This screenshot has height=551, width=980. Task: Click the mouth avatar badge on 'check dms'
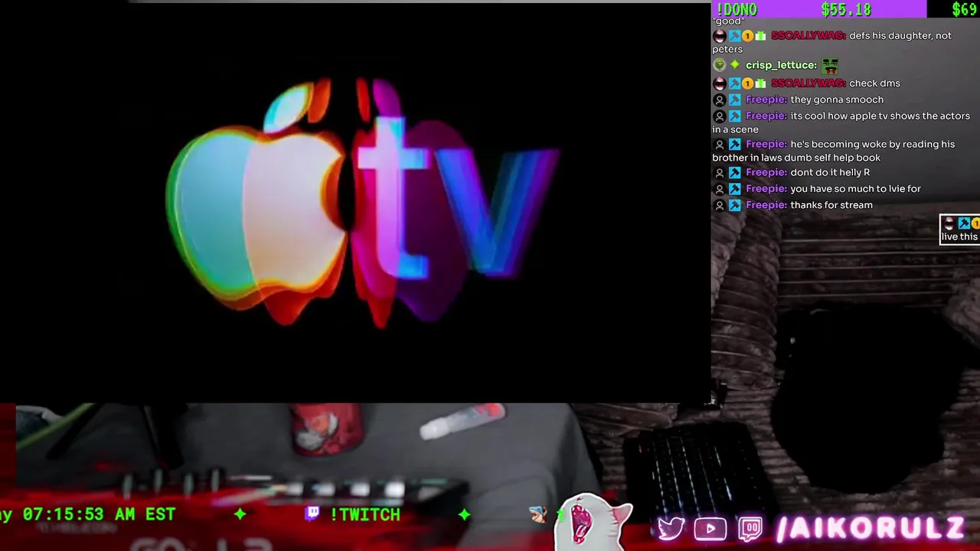click(x=719, y=83)
